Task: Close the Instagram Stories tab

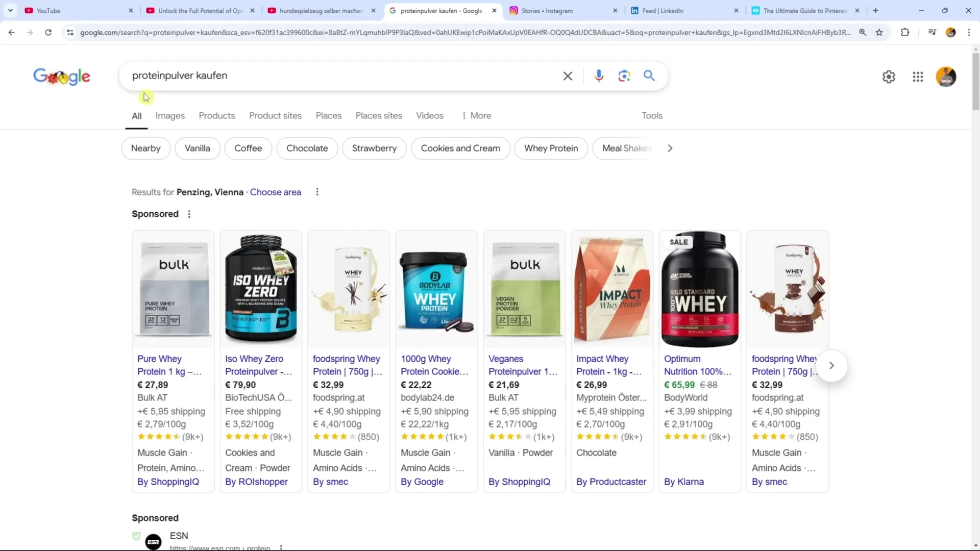Action: (615, 10)
